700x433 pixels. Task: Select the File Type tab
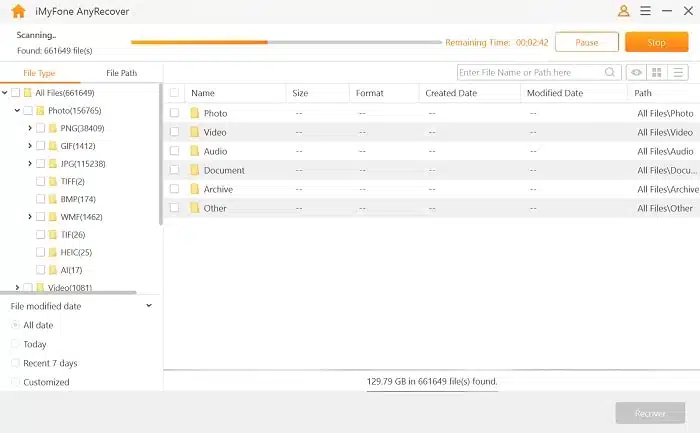point(39,73)
